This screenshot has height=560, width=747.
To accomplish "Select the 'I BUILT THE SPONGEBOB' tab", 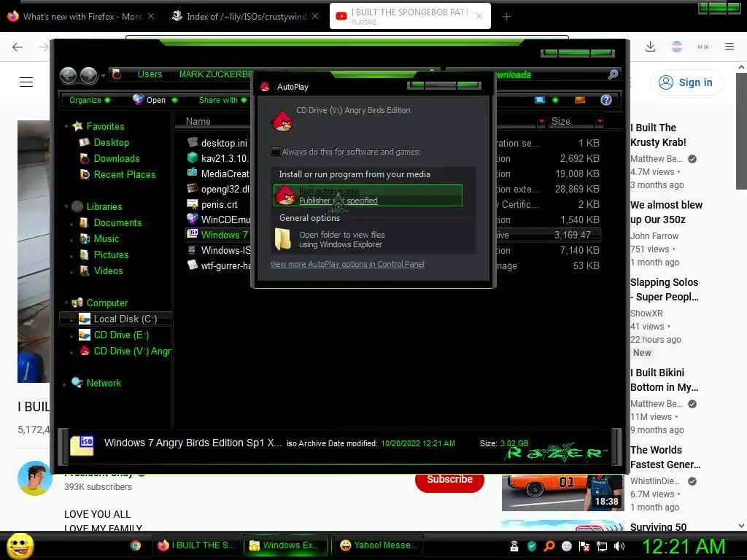I will [410, 17].
